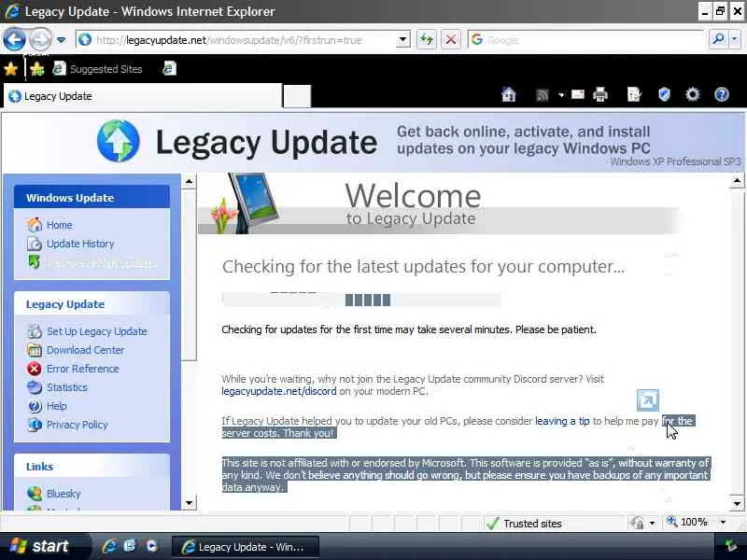747x560 pixels.
Task: Select the Legacy Update browser tab
Action: pyautogui.click(x=143, y=96)
